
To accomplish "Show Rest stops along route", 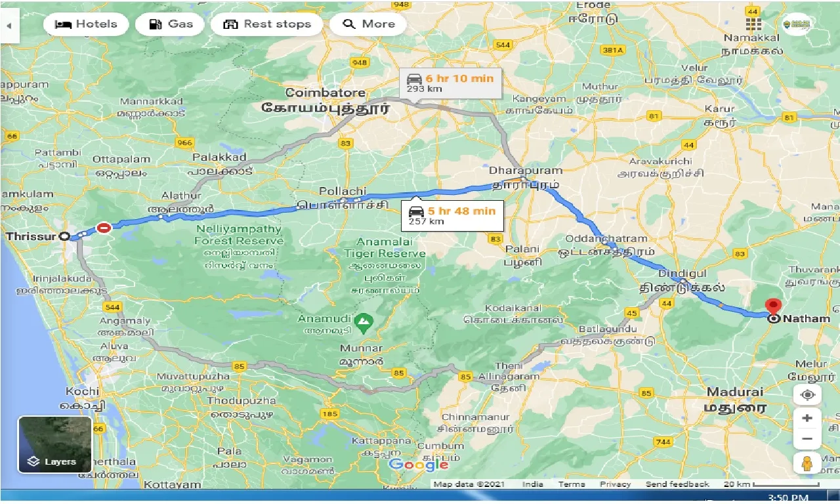I will click(266, 24).
